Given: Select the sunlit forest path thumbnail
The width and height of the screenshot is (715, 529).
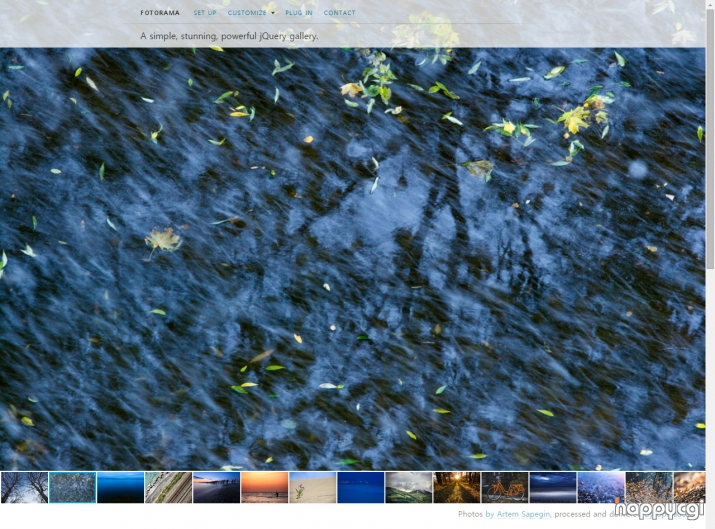Looking at the screenshot, I should [457, 488].
